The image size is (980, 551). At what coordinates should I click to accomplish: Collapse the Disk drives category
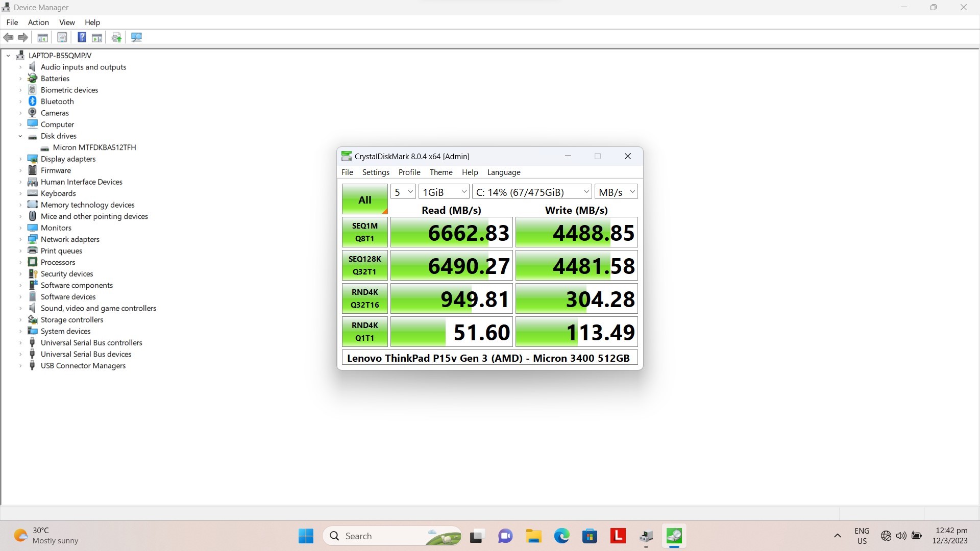pyautogui.click(x=20, y=136)
